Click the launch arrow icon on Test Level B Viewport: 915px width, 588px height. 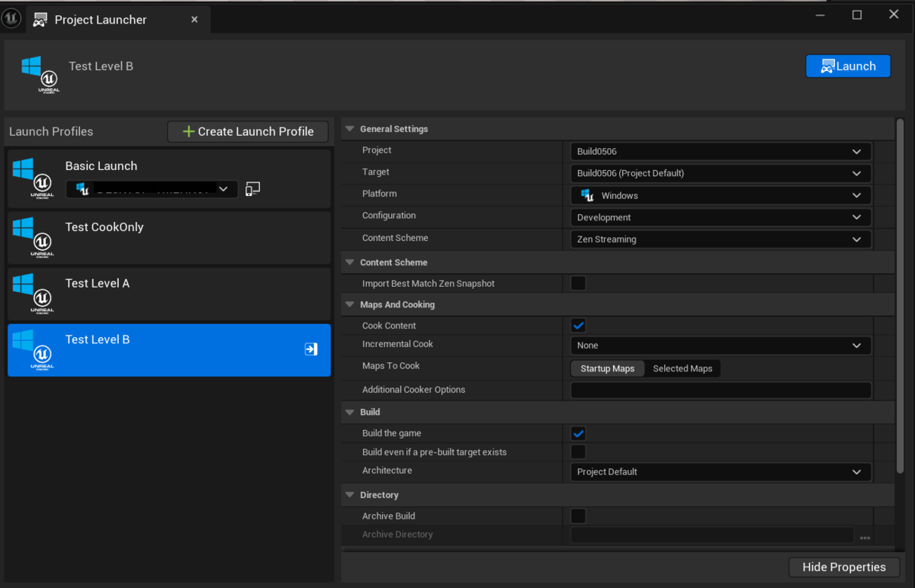311,349
